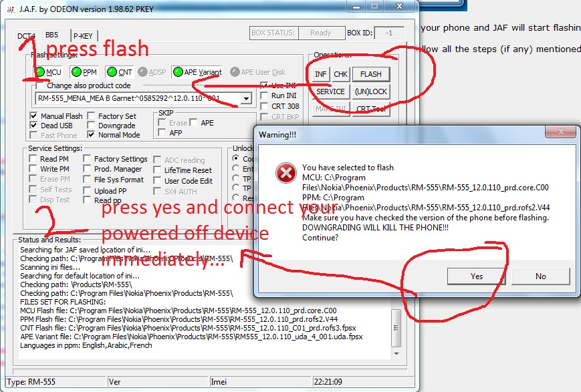Check the SKIP APE option

pyautogui.click(x=193, y=122)
